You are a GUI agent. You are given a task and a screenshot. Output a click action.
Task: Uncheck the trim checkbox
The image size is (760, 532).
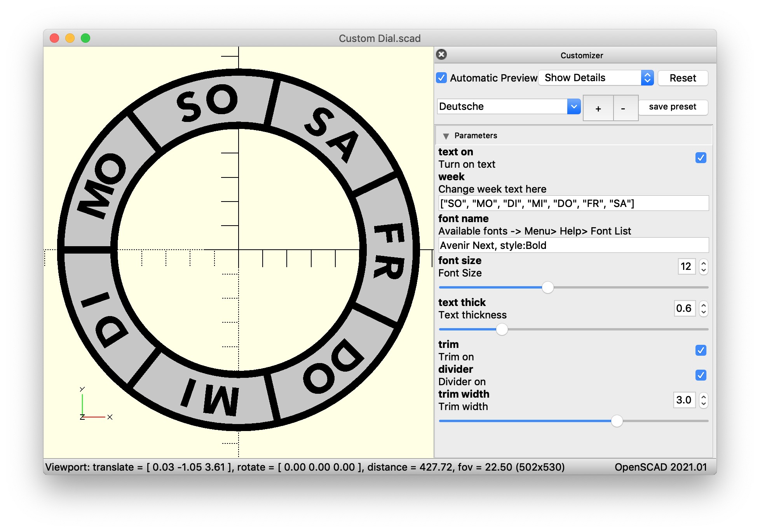(x=701, y=350)
